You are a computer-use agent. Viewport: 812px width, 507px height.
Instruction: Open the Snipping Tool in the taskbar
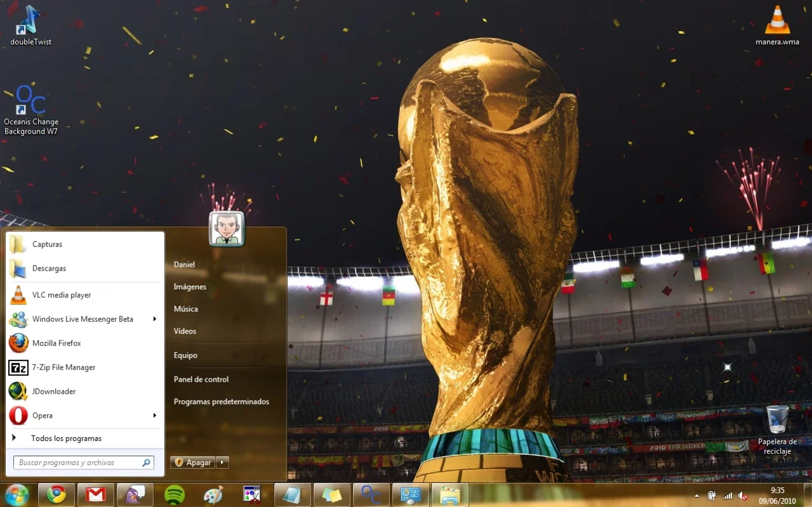tap(253, 494)
